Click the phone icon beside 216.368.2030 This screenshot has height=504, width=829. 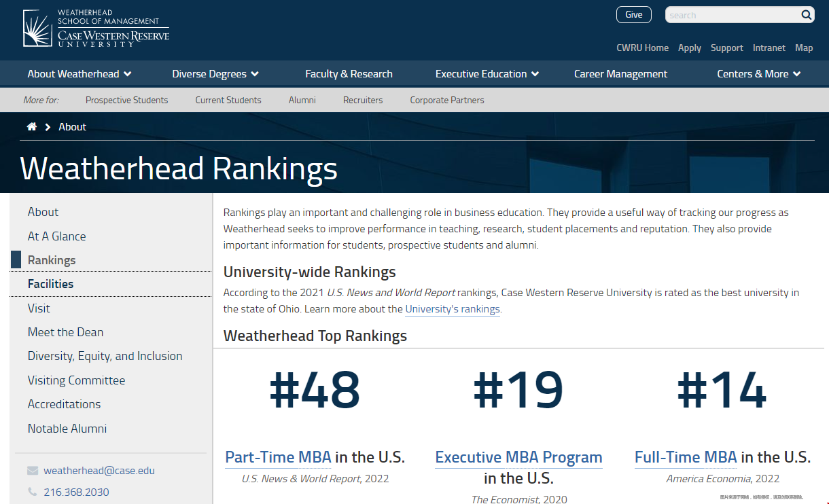click(33, 492)
